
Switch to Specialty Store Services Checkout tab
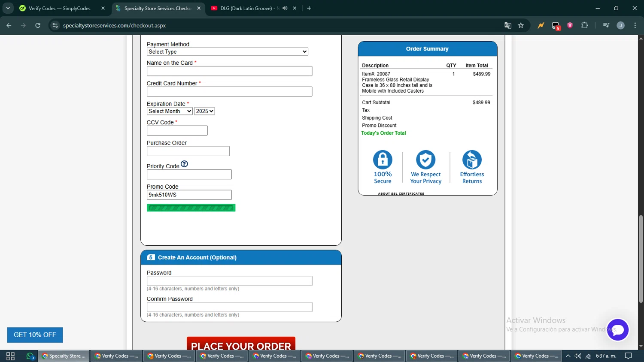coord(158,8)
